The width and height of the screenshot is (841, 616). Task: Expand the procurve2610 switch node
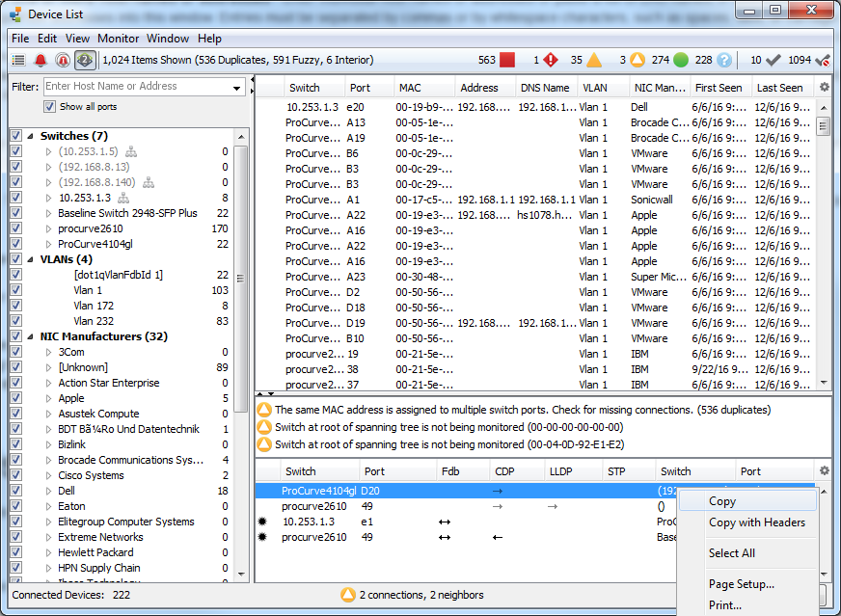tap(49, 228)
